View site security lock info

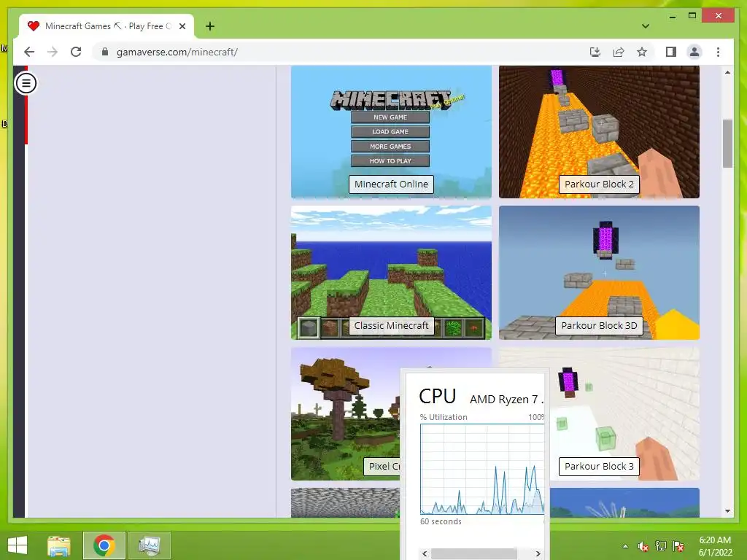click(x=105, y=52)
